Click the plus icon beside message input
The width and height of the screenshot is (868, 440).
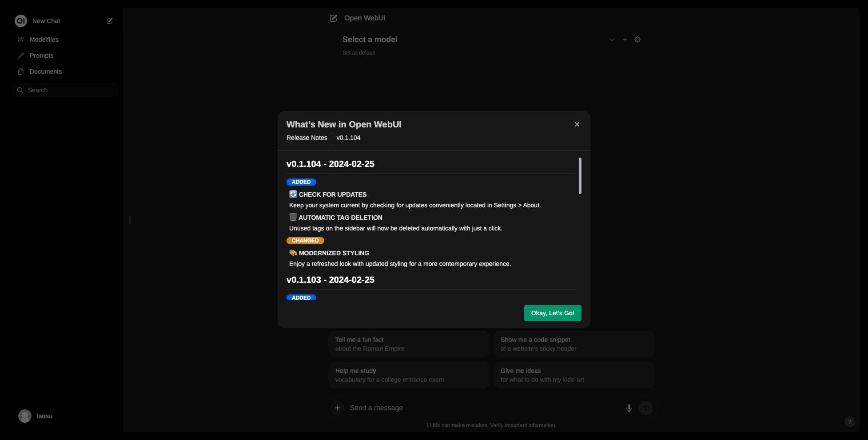pos(337,408)
